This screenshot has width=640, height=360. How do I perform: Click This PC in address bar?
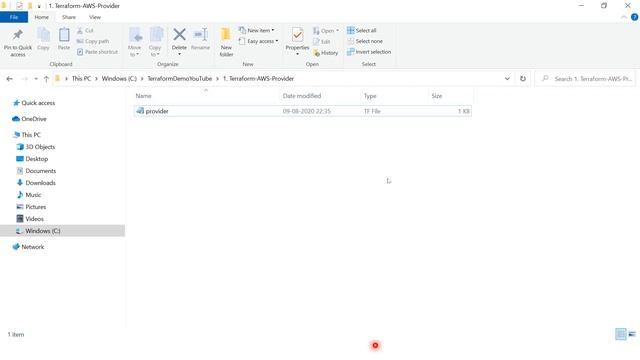click(81, 78)
